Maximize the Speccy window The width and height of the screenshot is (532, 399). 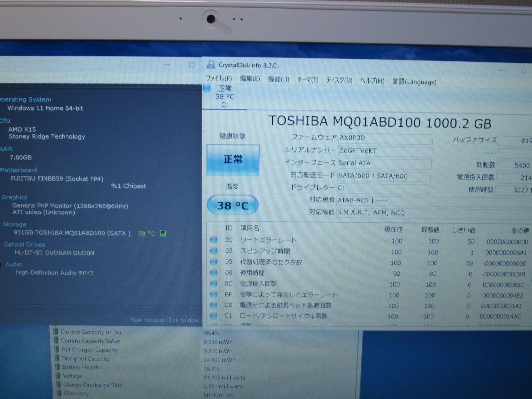point(191,65)
